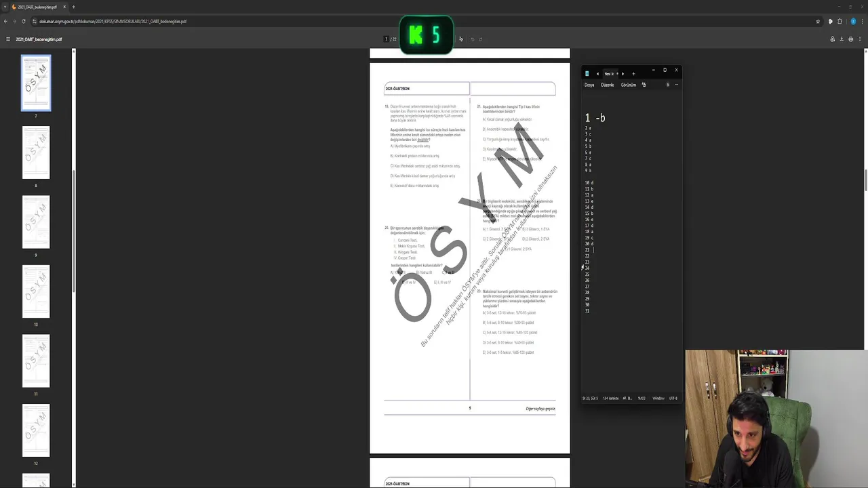Open page 12 thumbnail
The image size is (868, 488).
pos(36,430)
